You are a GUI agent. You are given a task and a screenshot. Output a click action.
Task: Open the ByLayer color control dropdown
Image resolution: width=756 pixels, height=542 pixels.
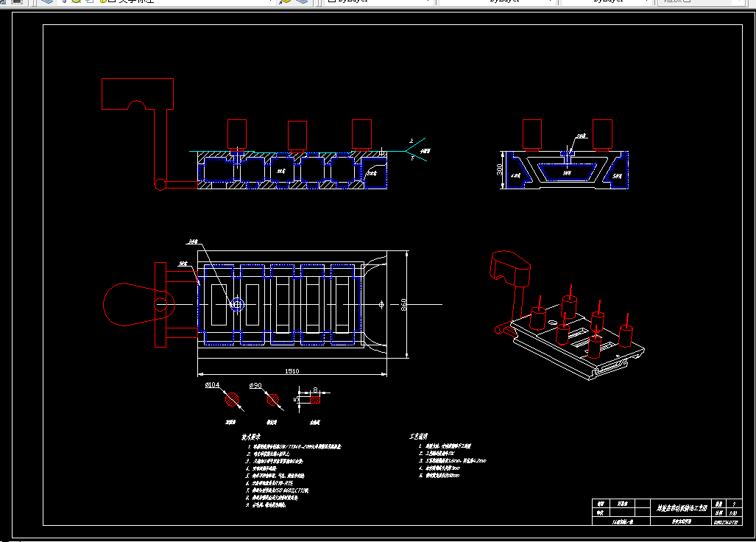pyautogui.click(x=378, y=1)
